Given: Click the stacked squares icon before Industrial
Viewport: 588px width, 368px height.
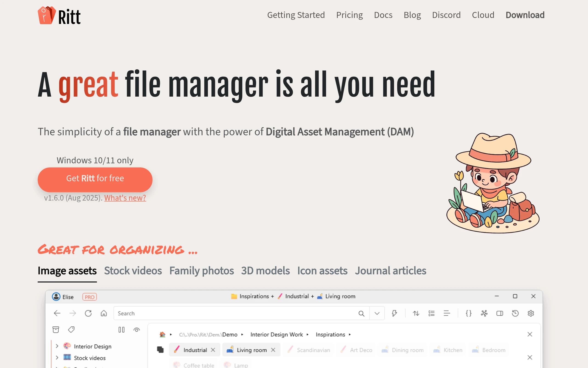Looking at the screenshot, I should [x=160, y=350].
